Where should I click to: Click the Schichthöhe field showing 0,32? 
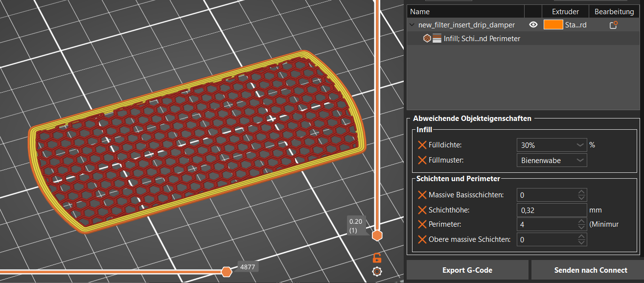point(552,210)
